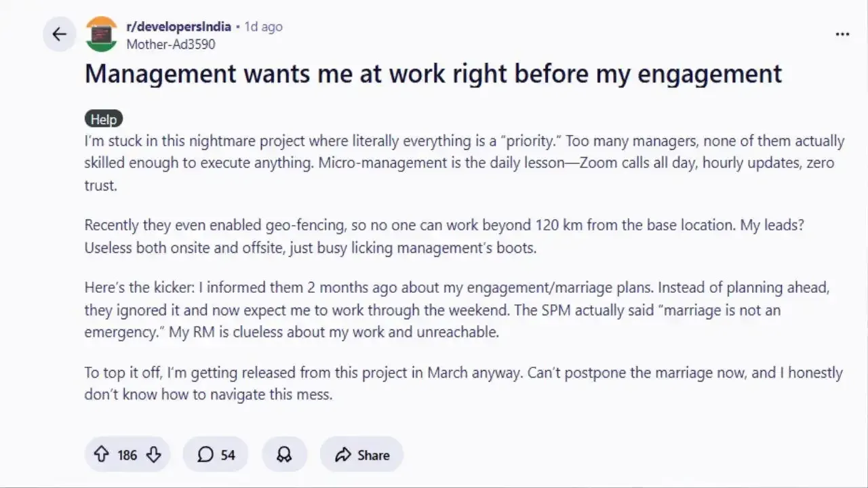Give an award to this post
868x488 pixels.
click(284, 455)
